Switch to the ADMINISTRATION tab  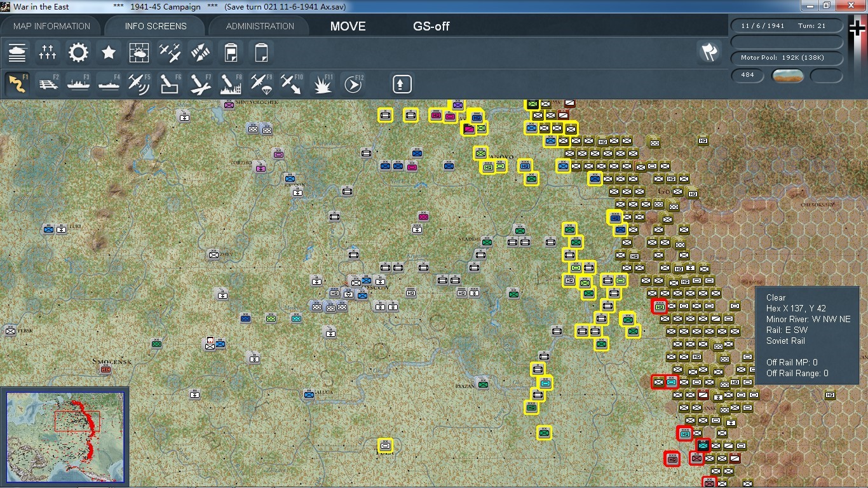[260, 26]
